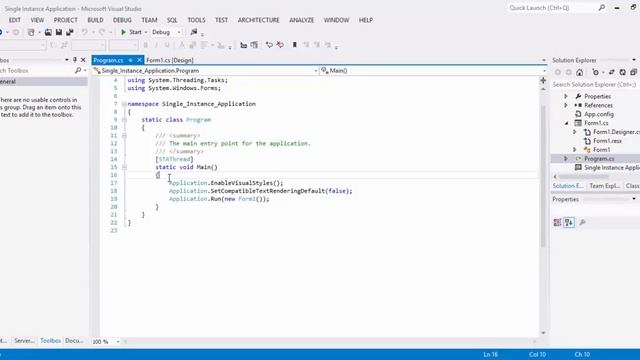
Task: Expand the Properties node in Solution Explorer
Action: point(566,96)
